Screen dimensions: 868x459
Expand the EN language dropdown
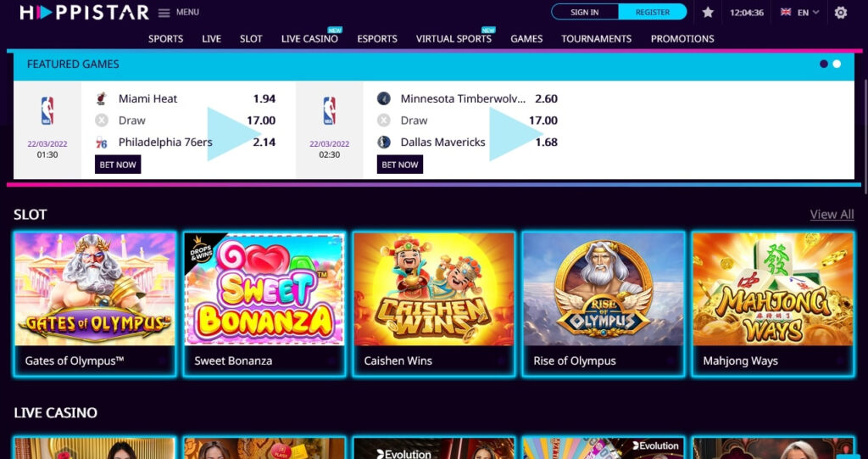tap(800, 12)
